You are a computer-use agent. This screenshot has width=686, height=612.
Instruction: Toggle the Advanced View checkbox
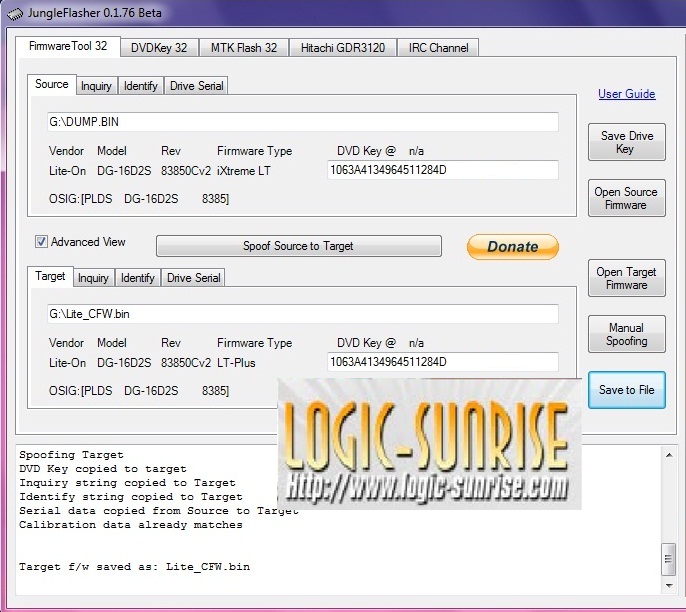click(x=41, y=241)
